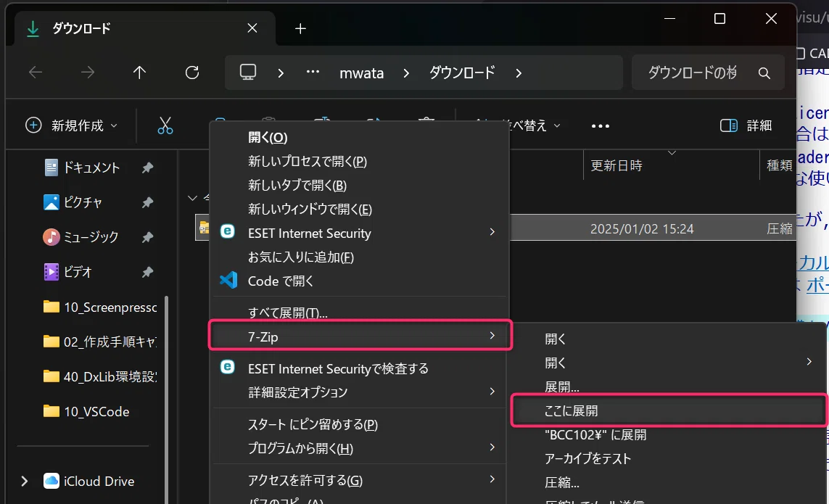Open 新規作成 dropdown
Screen dimensions: 829x504
71,125
